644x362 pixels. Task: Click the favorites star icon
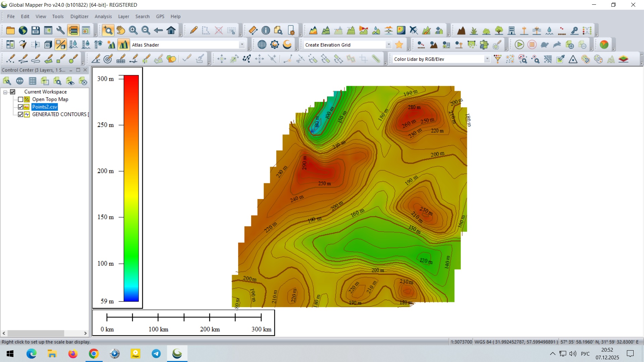(399, 45)
